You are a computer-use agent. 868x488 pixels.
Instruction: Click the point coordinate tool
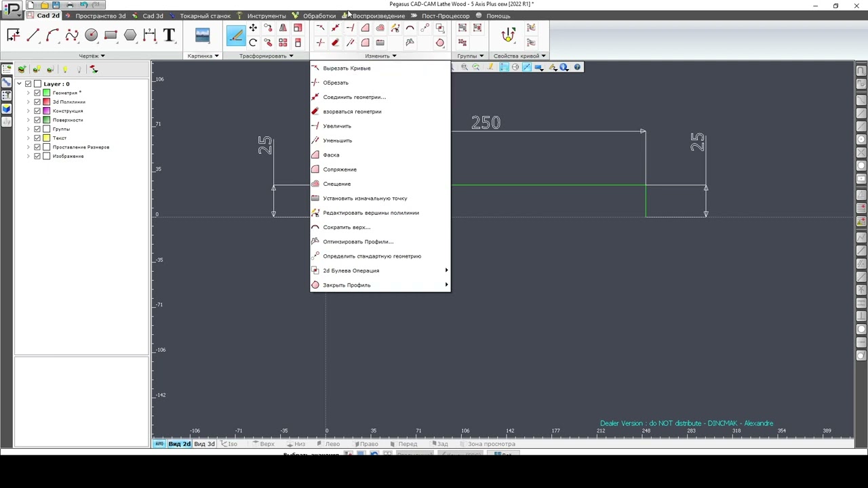coord(13,35)
